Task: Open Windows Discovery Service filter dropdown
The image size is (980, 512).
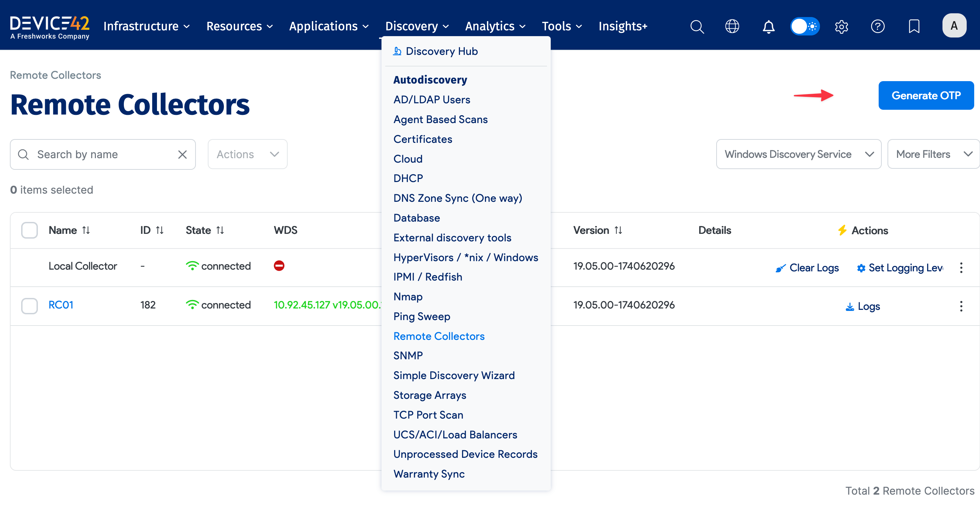Action: (798, 154)
